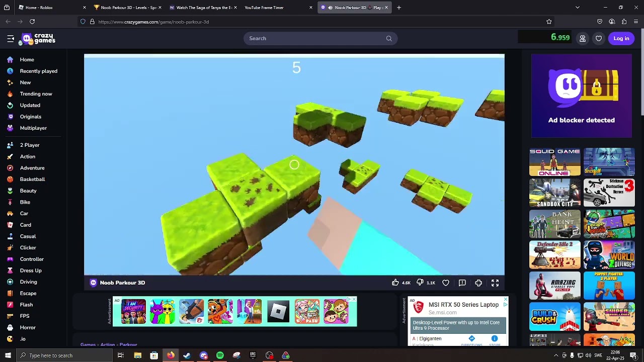Click the Bike category icon

click(10, 202)
